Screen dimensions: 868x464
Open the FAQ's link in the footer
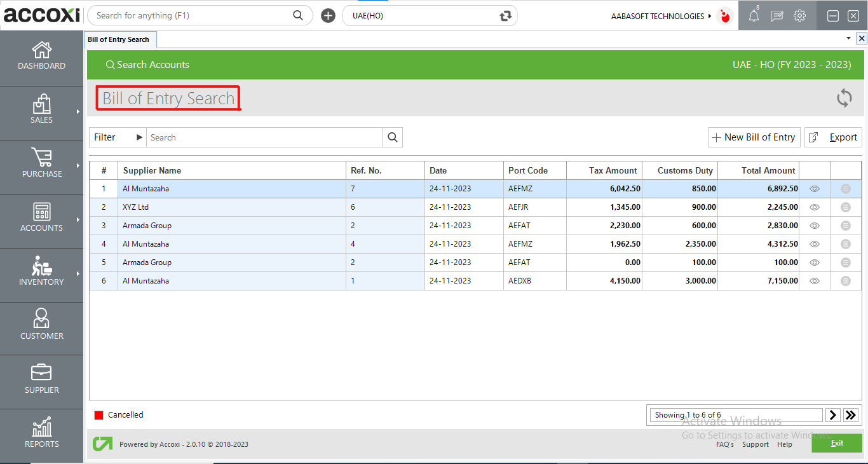725,444
